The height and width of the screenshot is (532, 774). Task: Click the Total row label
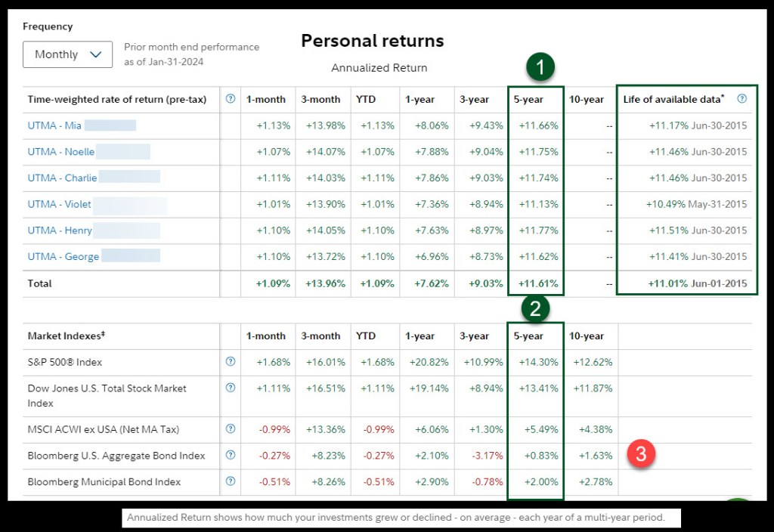[39, 283]
